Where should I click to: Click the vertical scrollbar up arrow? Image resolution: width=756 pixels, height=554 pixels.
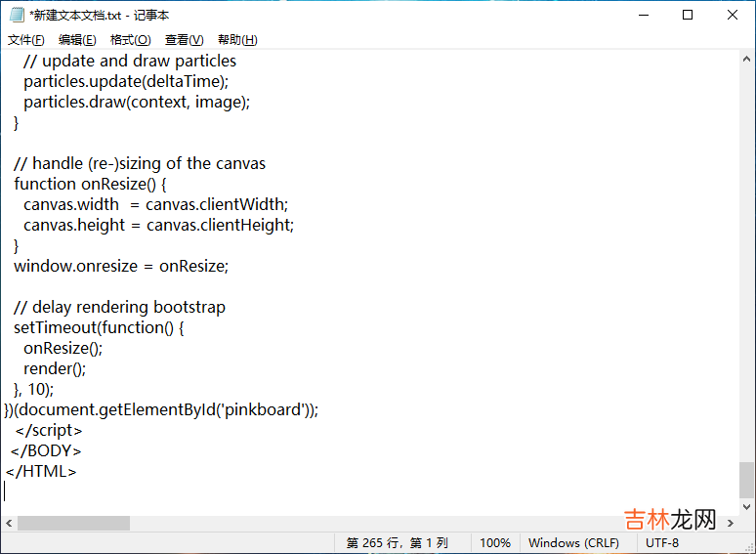point(746,59)
